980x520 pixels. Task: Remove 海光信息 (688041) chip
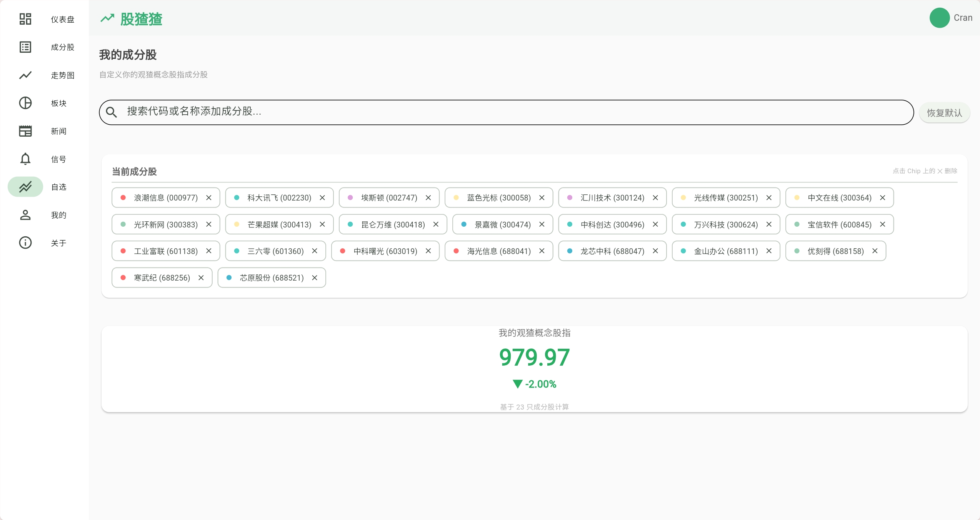(542, 251)
